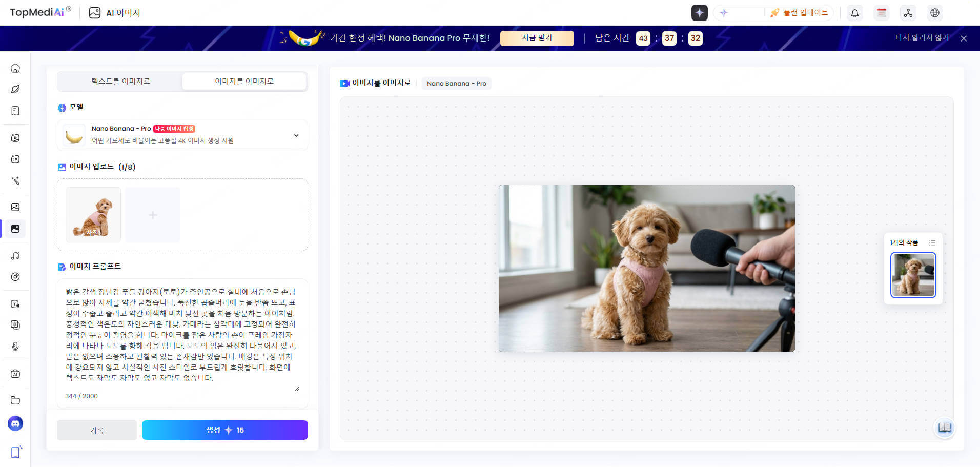980x467 pixels.
Task: Open the notification bell
Action: click(854, 12)
